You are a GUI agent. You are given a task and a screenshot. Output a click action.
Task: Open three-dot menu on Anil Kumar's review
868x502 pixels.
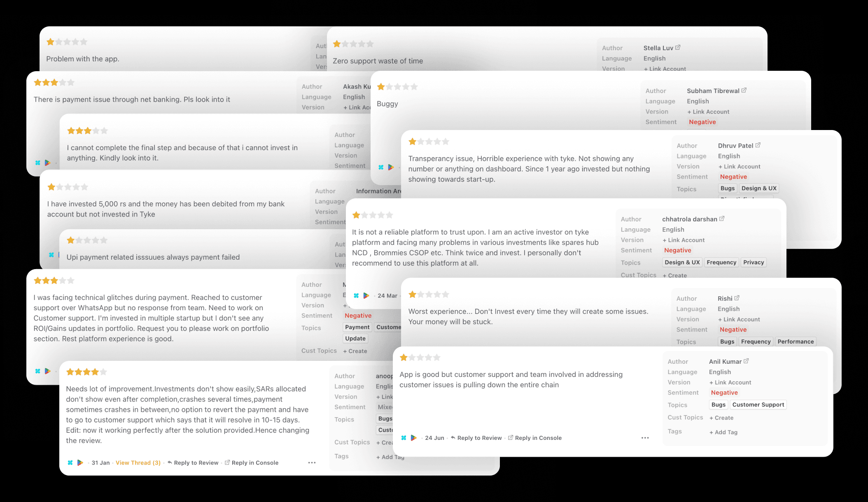click(645, 438)
